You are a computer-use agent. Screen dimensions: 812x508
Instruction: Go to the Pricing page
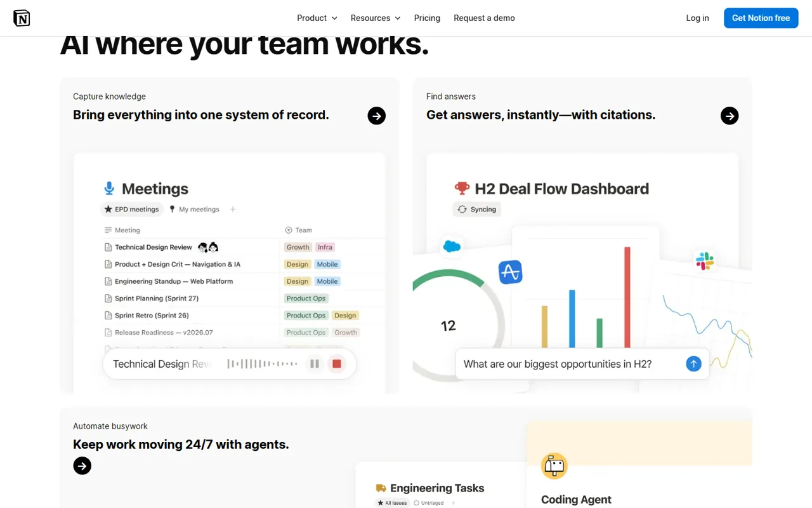[x=427, y=18]
